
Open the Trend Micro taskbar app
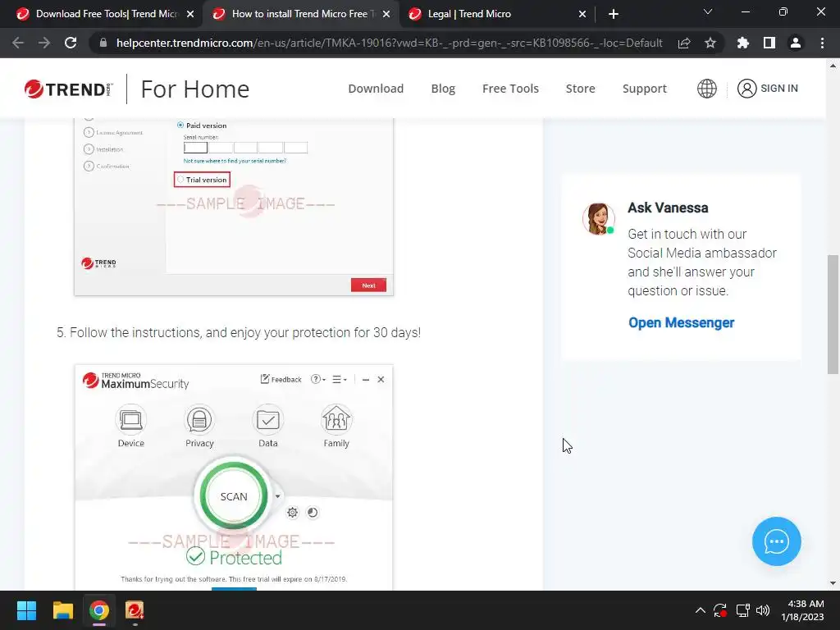135,610
